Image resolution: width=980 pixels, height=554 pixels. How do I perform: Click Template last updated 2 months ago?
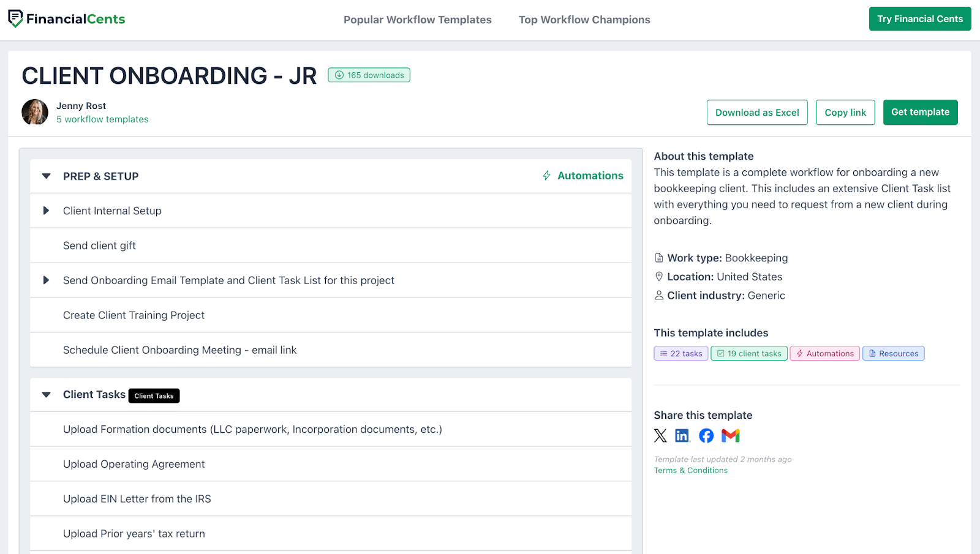pos(723,459)
